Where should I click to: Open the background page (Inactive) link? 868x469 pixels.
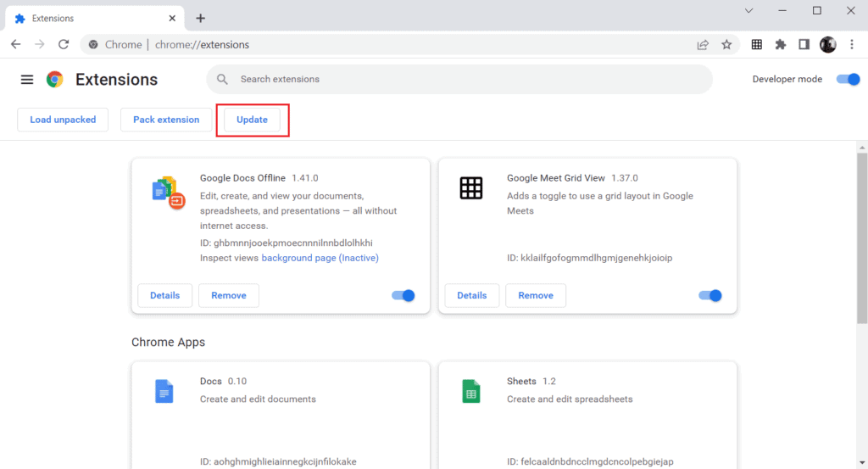point(320,258)
